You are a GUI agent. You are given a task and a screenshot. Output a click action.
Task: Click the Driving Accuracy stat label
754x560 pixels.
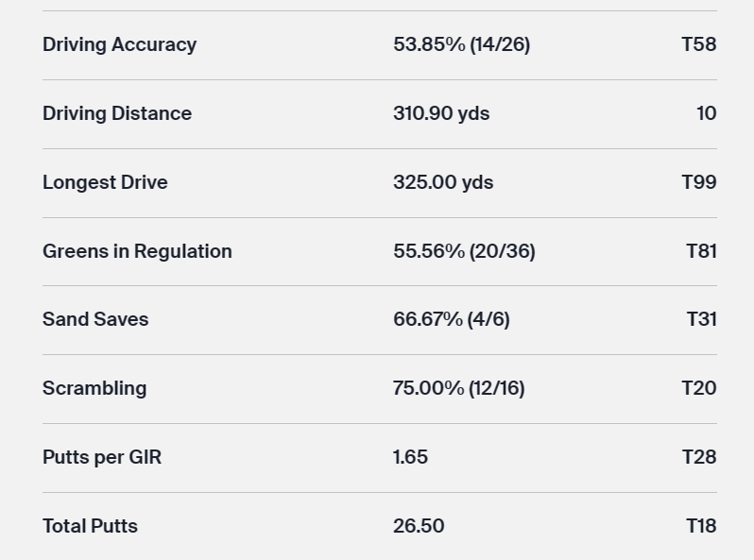(119, 44)
